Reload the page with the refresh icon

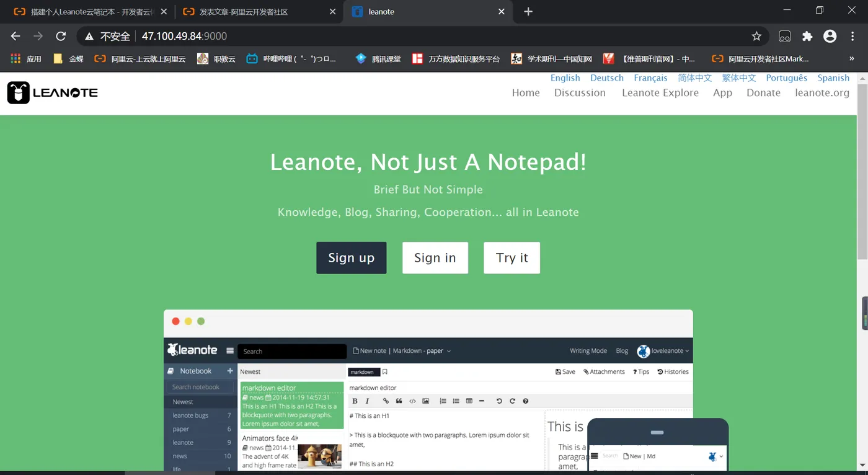tap(61, 37)
